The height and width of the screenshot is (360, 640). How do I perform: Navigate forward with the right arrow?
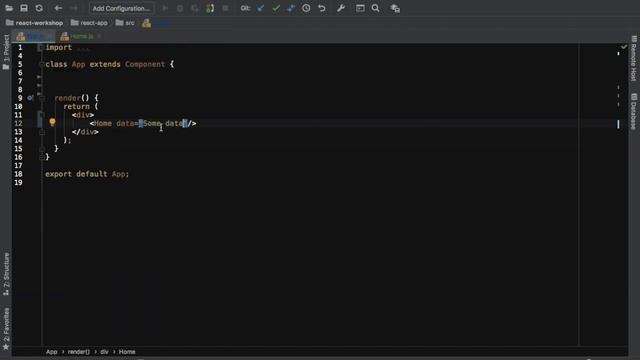tap(74, 8)
